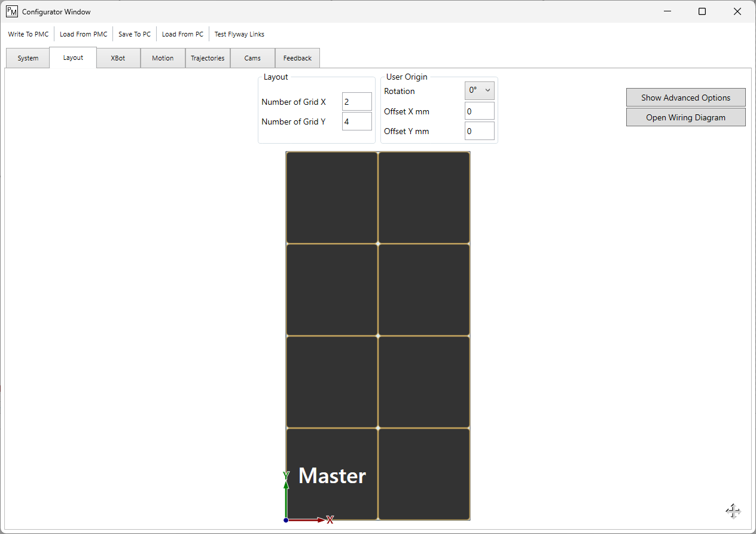Open the Feedback tab
The height and width of the screenshot is (534, 756).
pos(297,58)
